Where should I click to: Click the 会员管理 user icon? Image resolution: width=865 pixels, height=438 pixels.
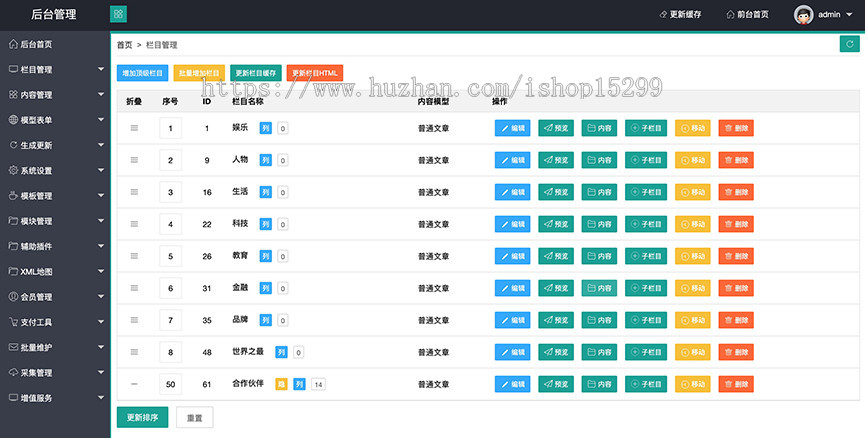[x=13, y=296]
